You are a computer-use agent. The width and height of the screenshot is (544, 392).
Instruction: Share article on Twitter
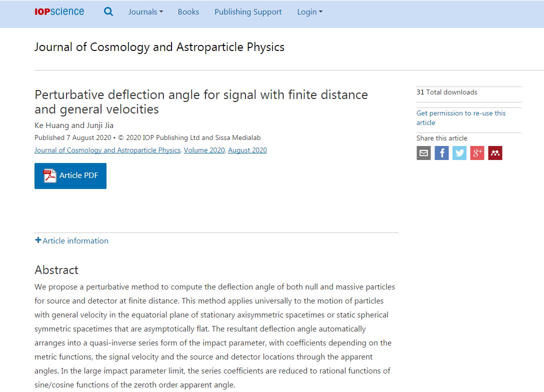pos(459,153)
